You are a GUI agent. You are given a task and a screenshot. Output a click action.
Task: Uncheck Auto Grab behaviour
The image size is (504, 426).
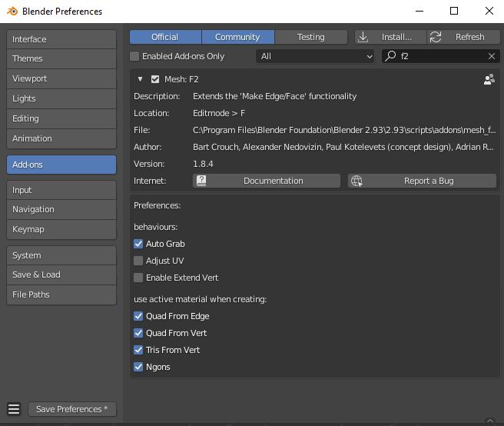click(x=138, y=244)
